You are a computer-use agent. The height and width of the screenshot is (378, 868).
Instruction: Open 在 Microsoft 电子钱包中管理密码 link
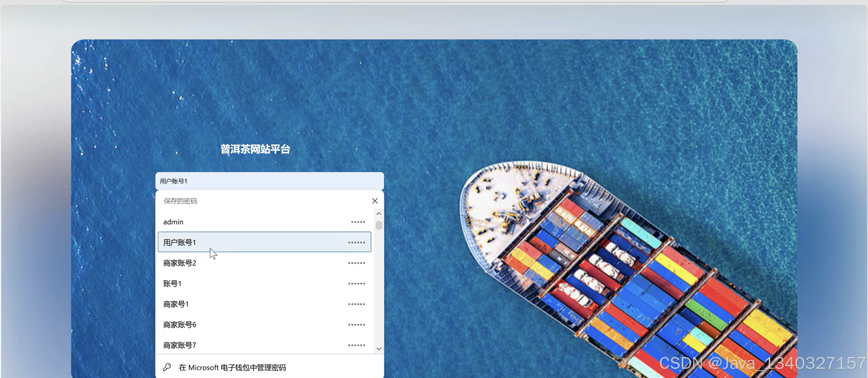(232, 367)
